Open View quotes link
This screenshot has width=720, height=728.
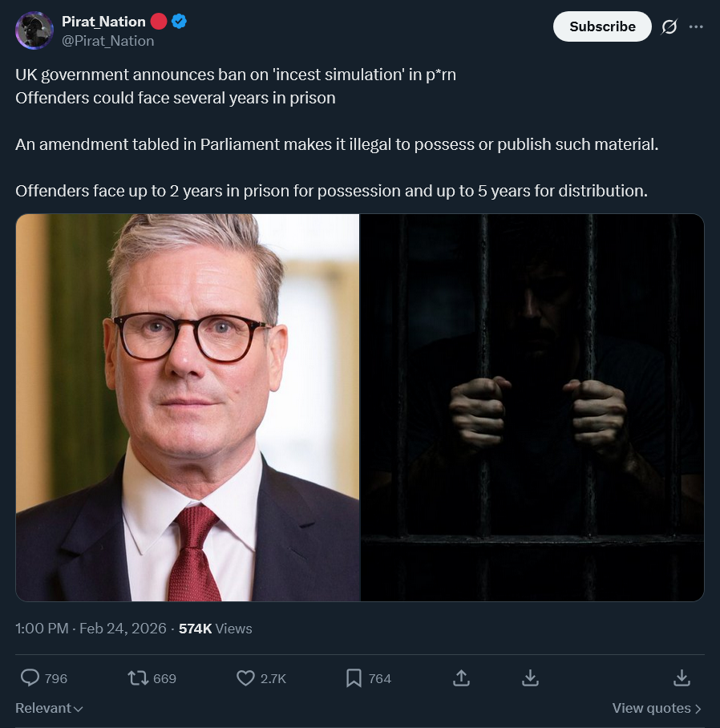(657, 708)
